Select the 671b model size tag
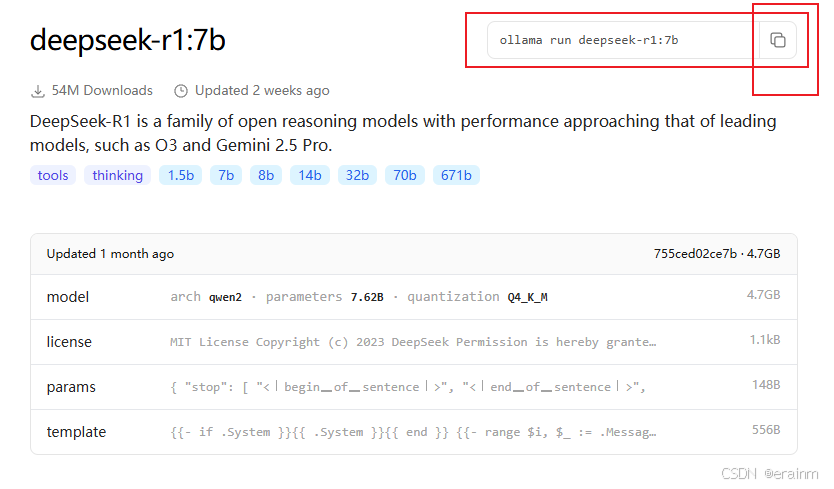 point(456,175)
